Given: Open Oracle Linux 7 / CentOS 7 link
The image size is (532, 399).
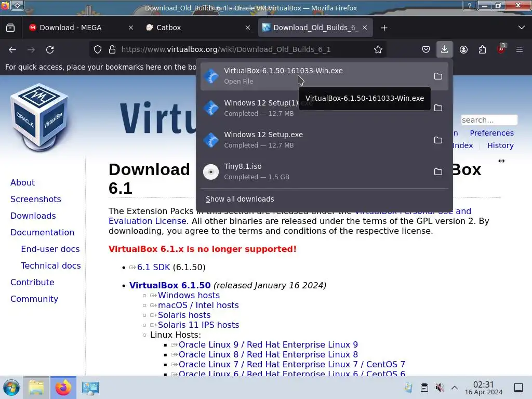Looking at the screenshot, I should (292, 364).
